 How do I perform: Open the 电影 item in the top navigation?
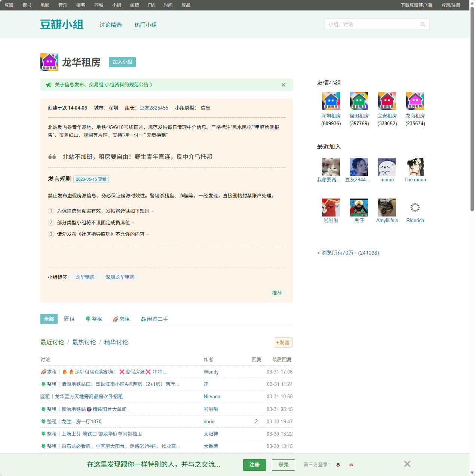[45, 5]
